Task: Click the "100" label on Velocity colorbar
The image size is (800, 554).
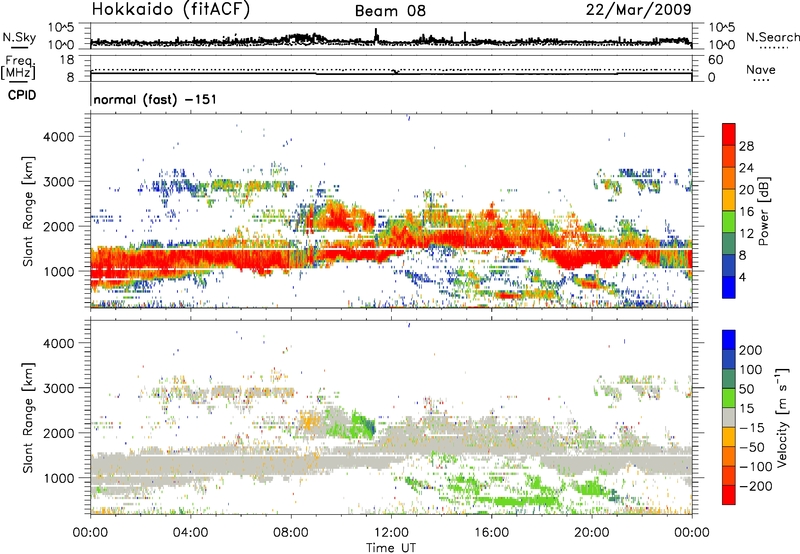Action: pyautogui.click(x=751, y=369)
